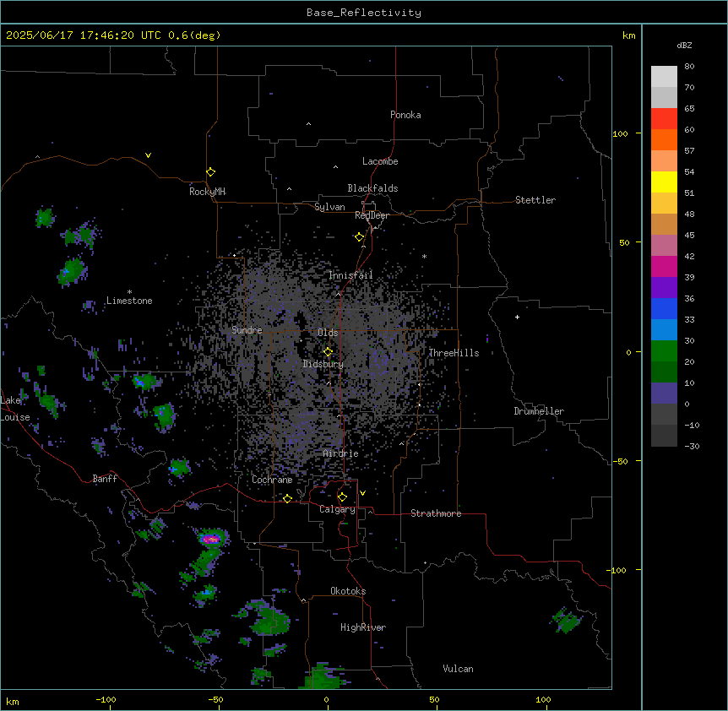This screenshot has height=711, width=728.
Task: Click the Limestone label
Action: pyautogui.click(x=129, y=301)
